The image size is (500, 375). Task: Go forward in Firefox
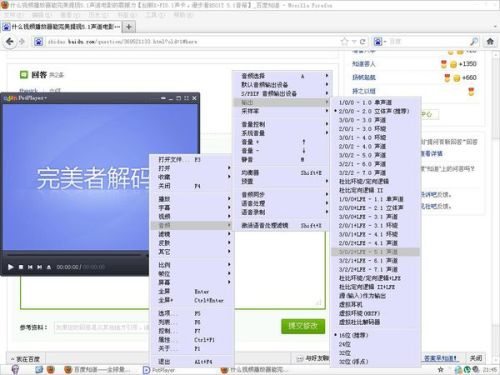[x=22, y=42]
